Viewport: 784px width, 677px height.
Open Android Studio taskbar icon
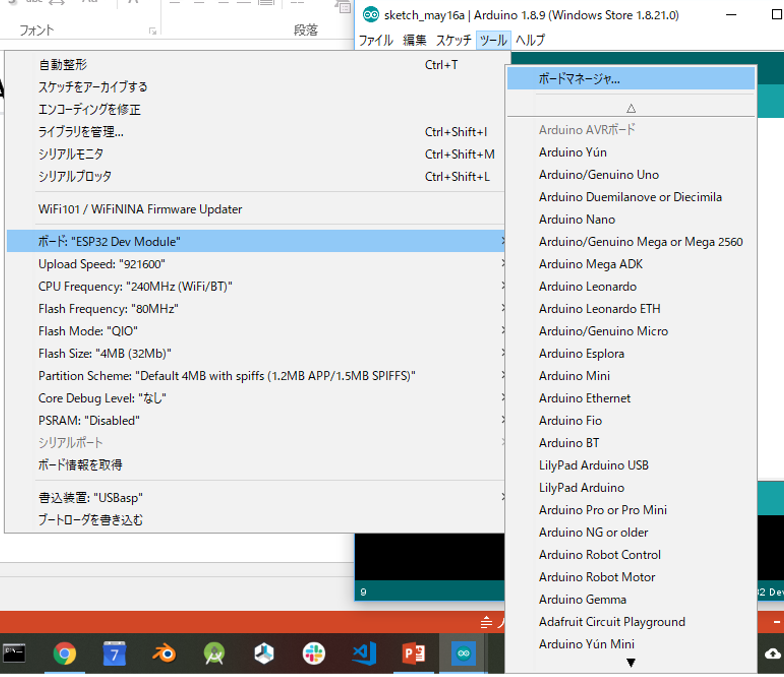[214, 654]
